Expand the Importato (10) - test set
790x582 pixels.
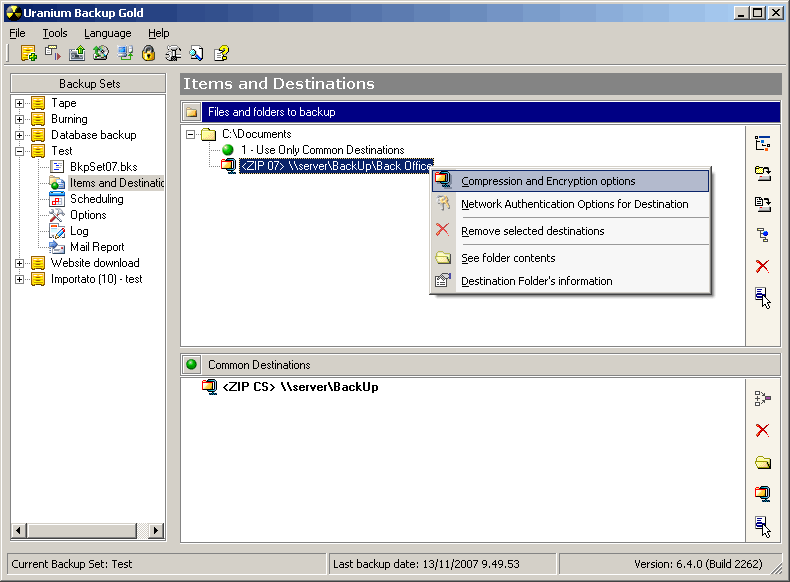19,279
